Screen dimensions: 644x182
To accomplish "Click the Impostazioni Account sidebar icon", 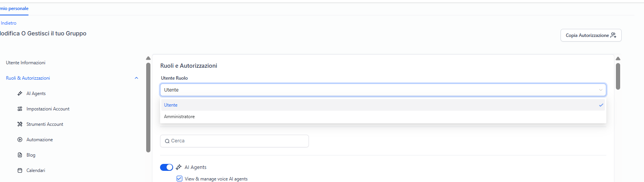I will click(x=20, y=109).
